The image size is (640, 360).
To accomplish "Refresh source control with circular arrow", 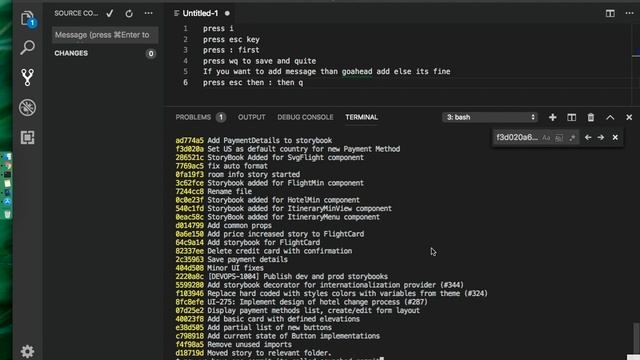I will pyautogui.click(x=129, y=13).
